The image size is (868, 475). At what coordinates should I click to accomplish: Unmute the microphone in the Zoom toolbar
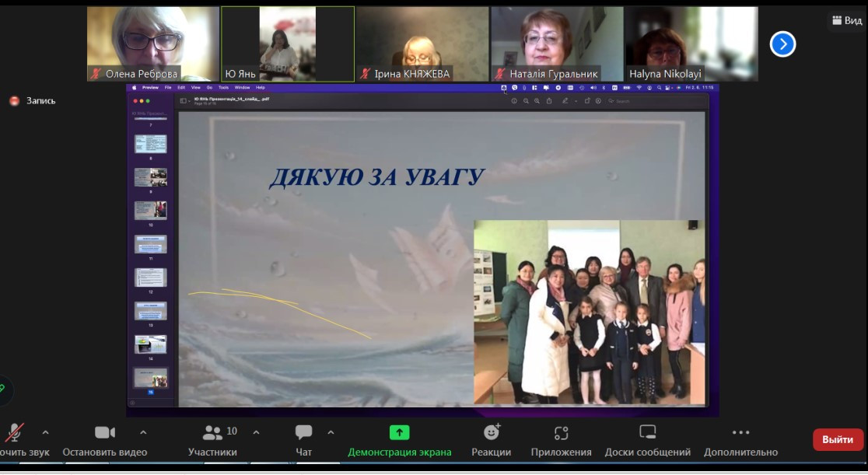(x=14, y=434)
